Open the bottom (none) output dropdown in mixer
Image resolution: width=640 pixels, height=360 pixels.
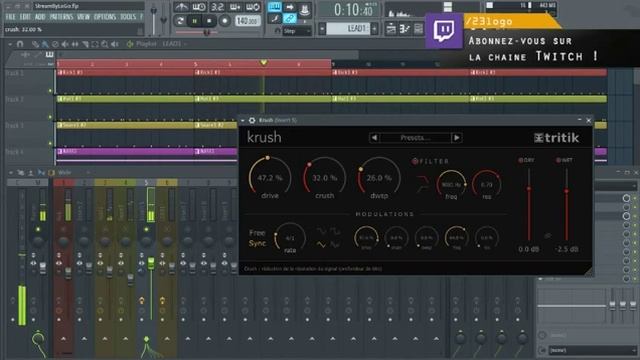coord(592,350)
